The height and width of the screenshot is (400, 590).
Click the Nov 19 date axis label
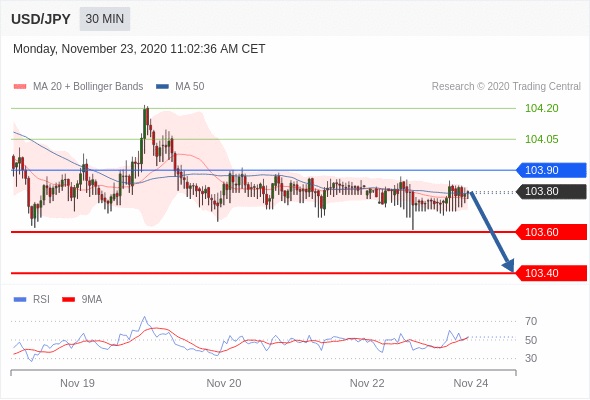(77, 383)
